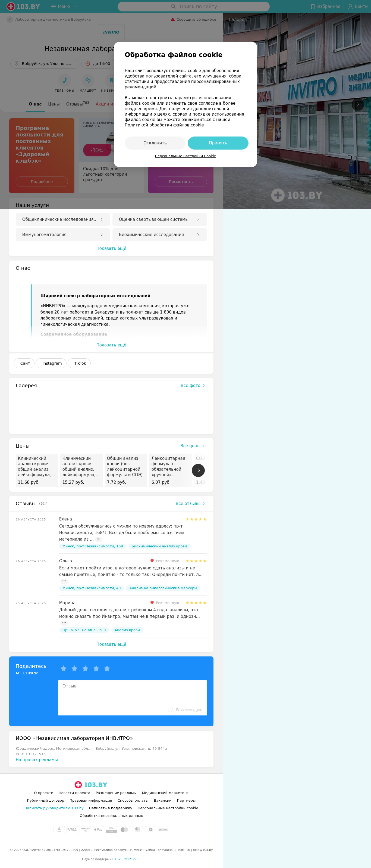Switch to the Отзывы tab

[77, 104]
